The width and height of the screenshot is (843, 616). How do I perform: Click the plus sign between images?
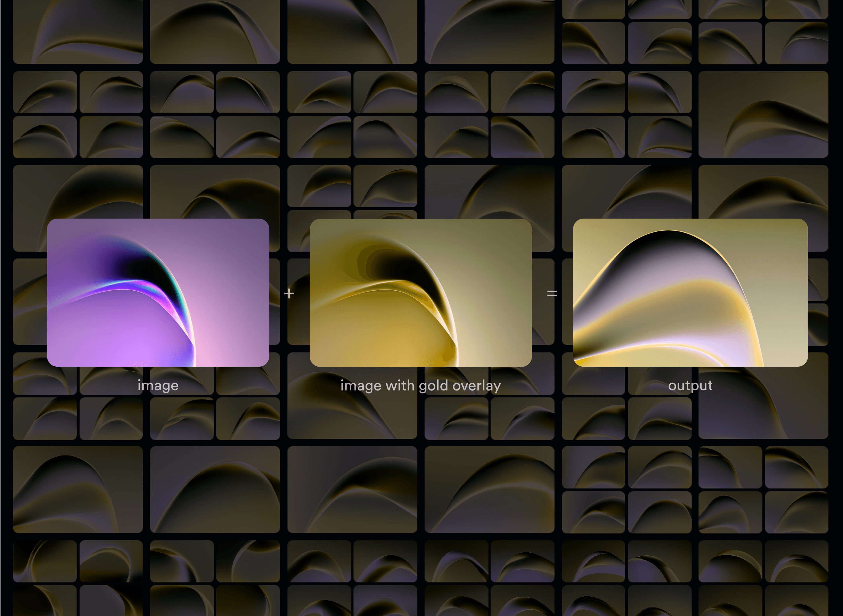pyautogui.click(x=289, y=293)
